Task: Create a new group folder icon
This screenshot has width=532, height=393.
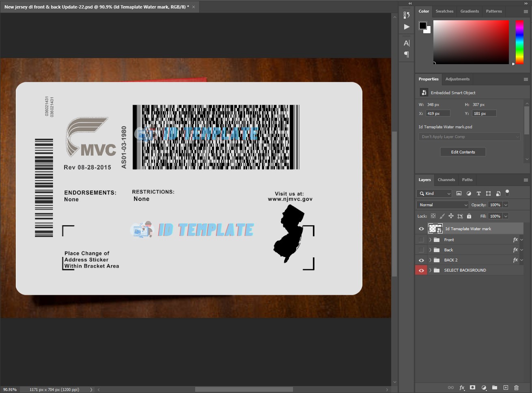Action: click(495, 388)
